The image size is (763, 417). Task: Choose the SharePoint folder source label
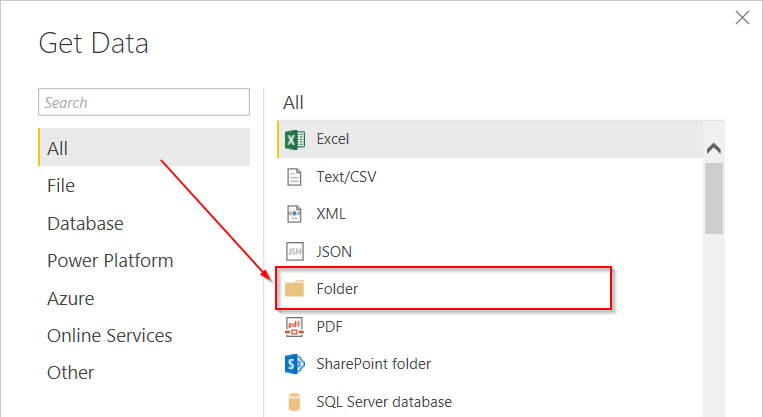pos(374,364)
